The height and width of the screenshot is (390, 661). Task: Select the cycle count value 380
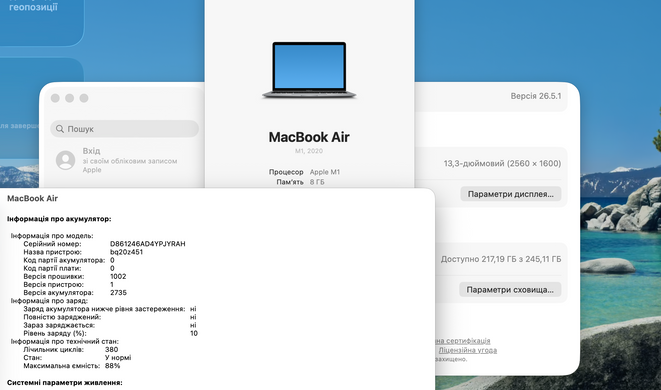click(112, 350)
